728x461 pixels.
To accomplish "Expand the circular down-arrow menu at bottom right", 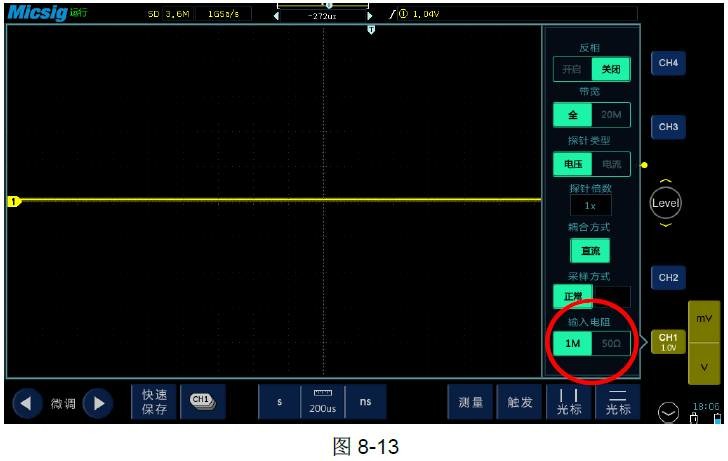I will (670, 411).
